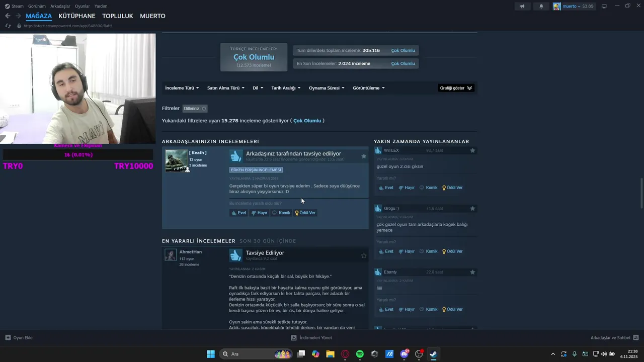Open Arkadaşlar ve Sohbet panel
Viewport: 644px width, 362px height.
click(x=614, y=338)
